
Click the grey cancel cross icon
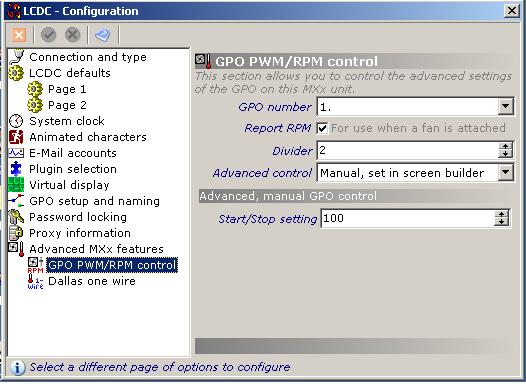click(72, 35)
